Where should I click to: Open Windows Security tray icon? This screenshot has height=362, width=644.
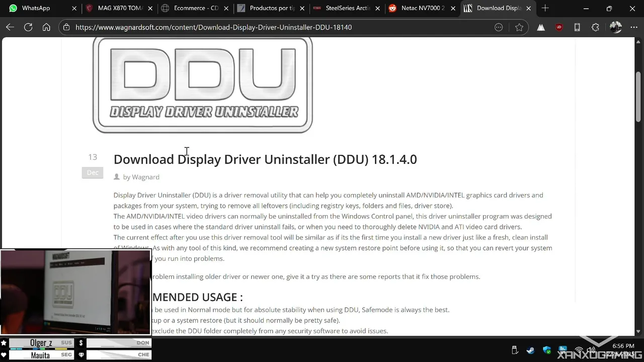[x=547, y=350]
